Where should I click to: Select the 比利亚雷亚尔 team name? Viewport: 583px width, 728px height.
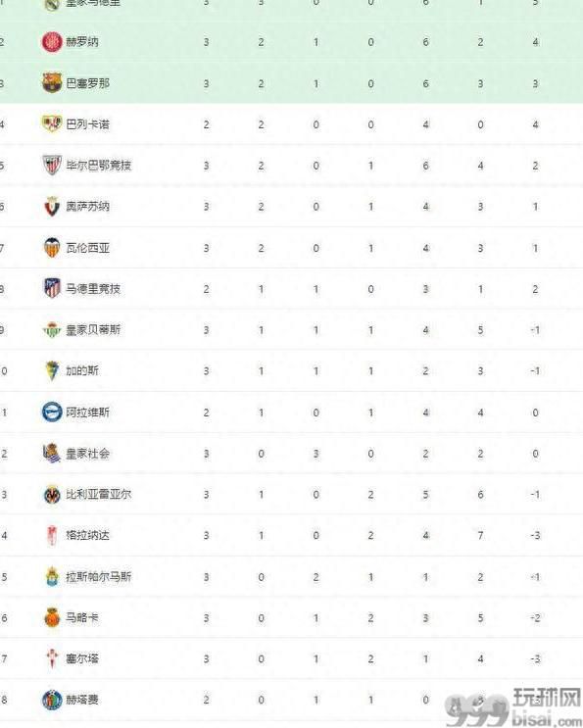[x=98, y=495]
